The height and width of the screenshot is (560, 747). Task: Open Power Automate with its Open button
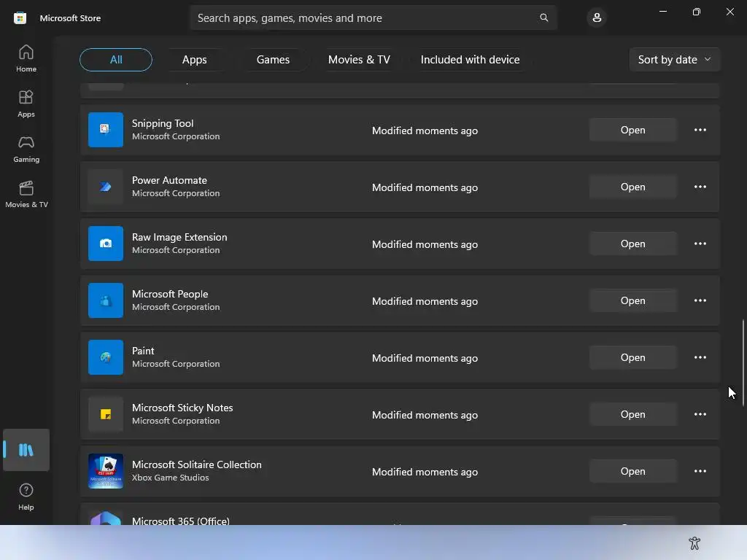632,187
